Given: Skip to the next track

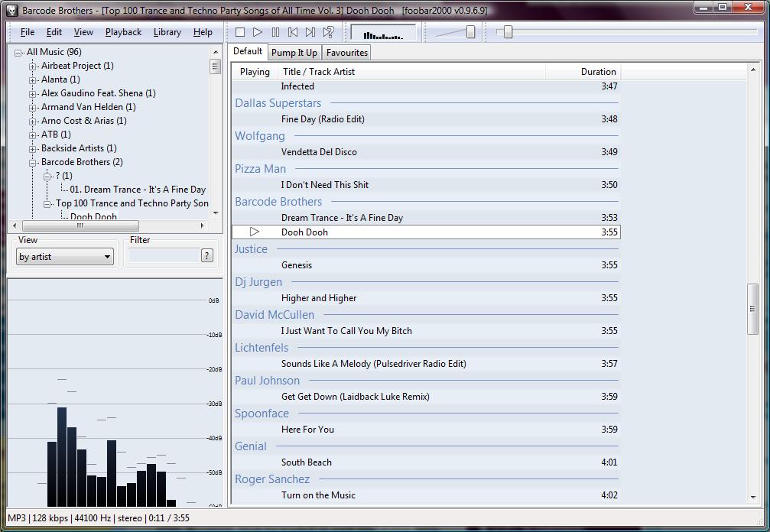Looking at the screenshot, I should click(310, 32).
